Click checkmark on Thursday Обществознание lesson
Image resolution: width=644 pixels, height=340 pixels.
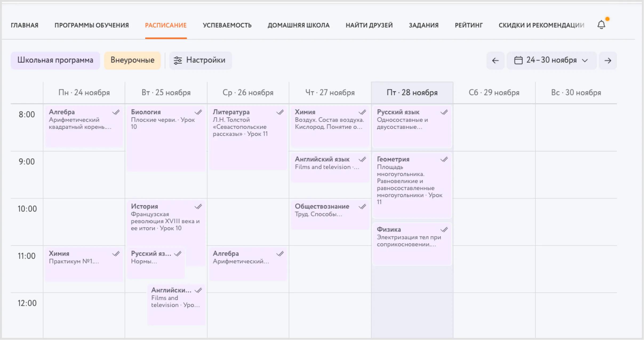click(362, 207)
